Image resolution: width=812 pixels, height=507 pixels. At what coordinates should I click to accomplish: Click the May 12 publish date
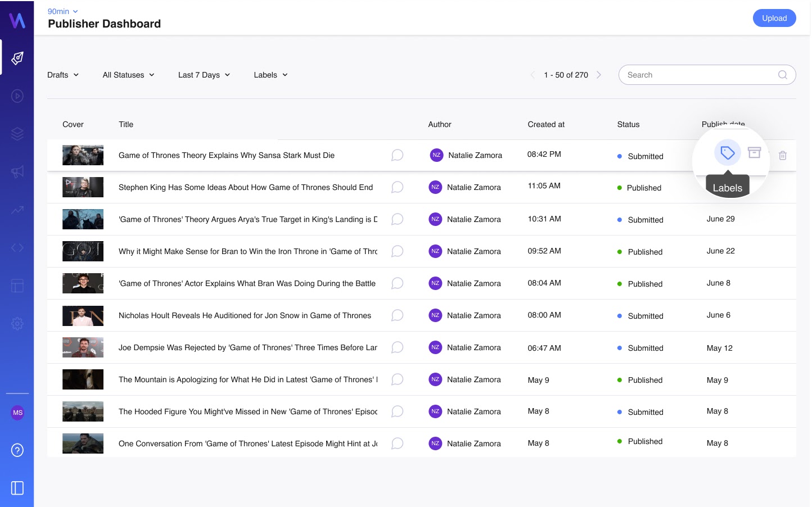(719, 348)
